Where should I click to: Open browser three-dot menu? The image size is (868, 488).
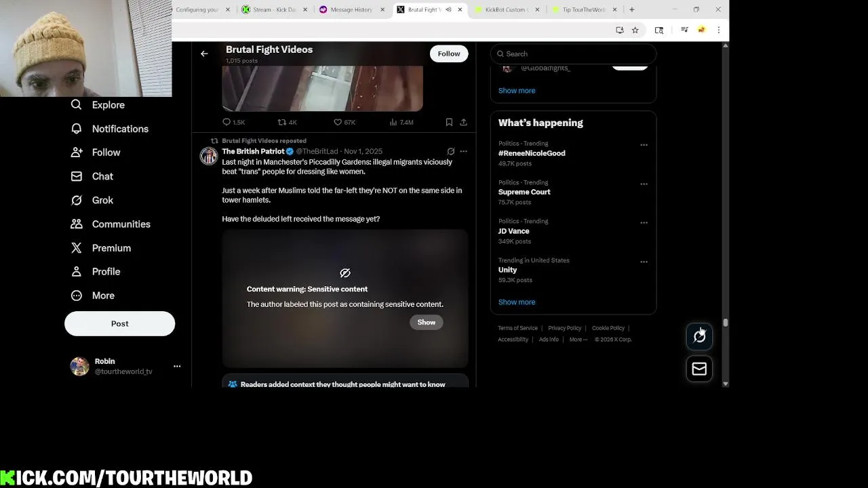(718, 30)
